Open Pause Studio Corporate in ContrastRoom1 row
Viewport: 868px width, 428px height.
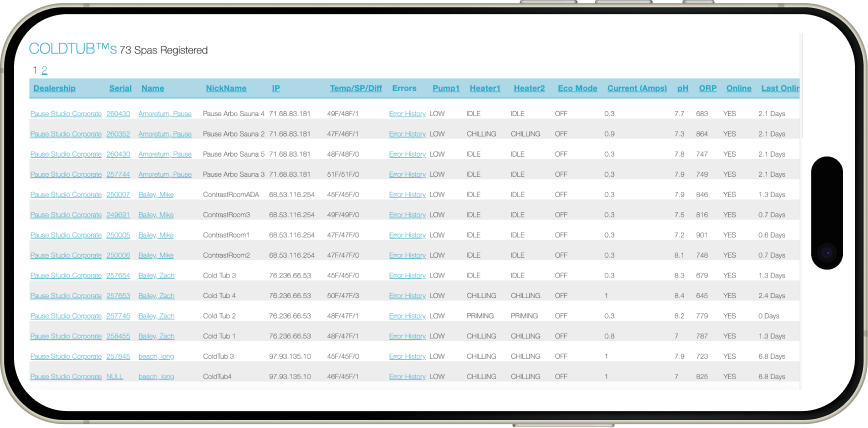pyautogui.click(x=66, y=235)
